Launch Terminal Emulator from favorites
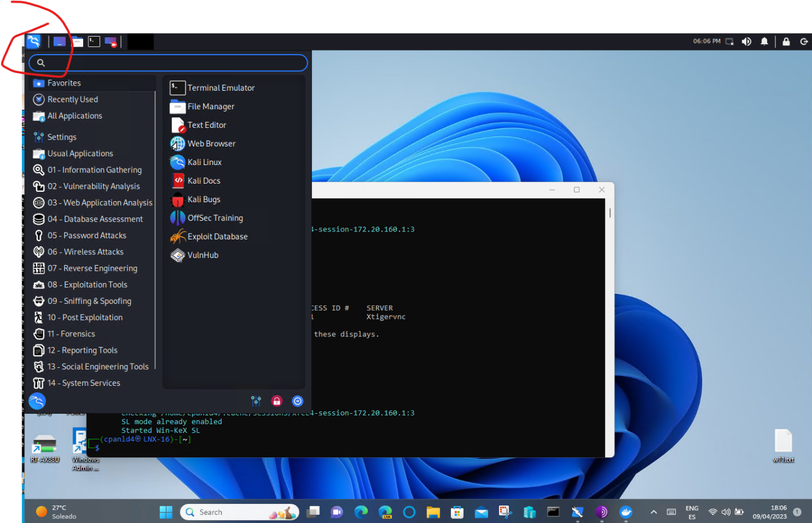The width and height of the screenshot is (812, 523). [x=234, y=88]
